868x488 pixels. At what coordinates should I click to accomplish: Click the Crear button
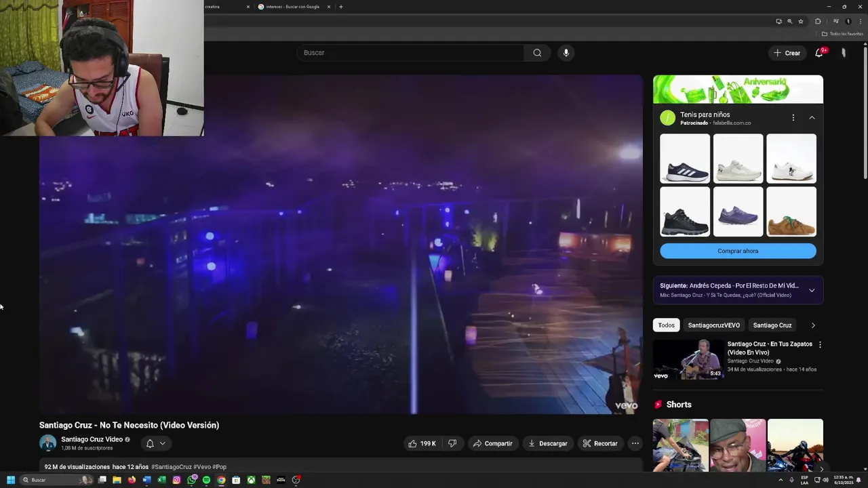click(787, 53)
